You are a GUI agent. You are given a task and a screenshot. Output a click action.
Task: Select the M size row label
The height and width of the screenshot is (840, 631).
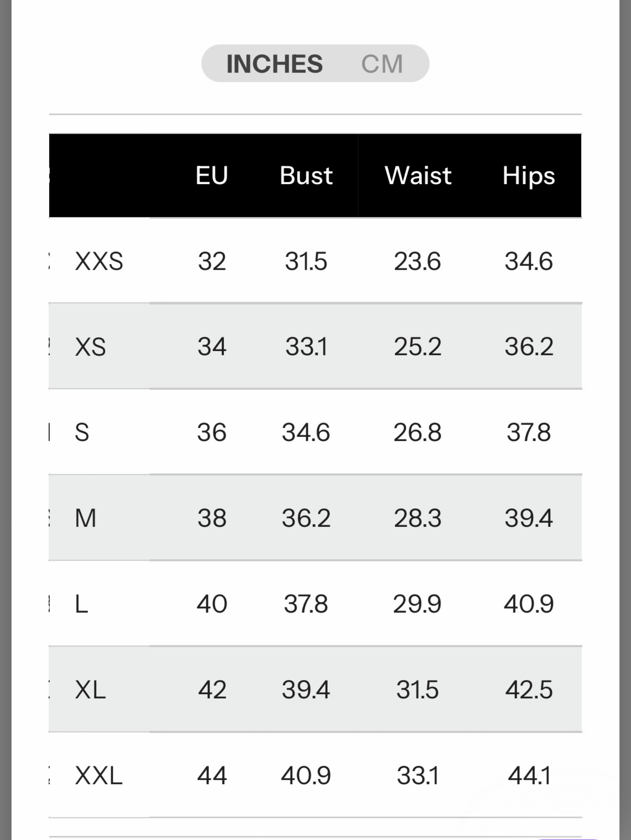tap(85, 518)
